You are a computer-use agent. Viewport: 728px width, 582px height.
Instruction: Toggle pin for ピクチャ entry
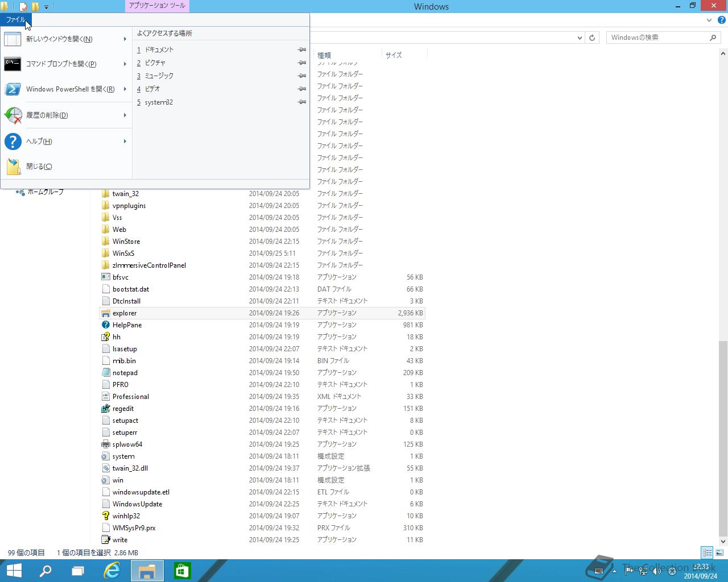point(302,63)
